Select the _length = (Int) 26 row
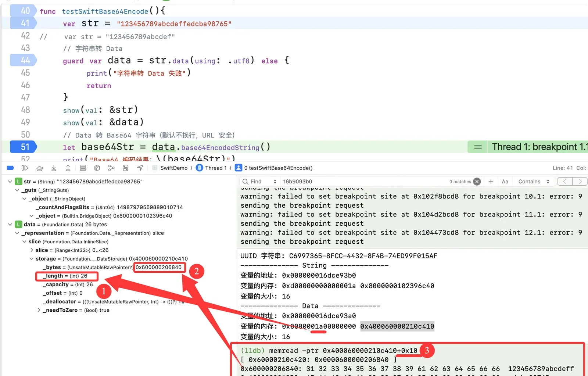 tap(65, 276)
